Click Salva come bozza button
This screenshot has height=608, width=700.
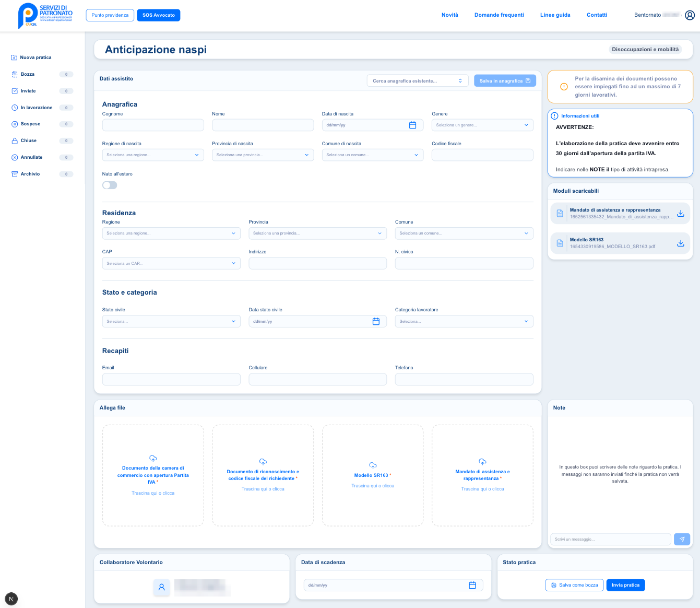[x=574, y=585]
